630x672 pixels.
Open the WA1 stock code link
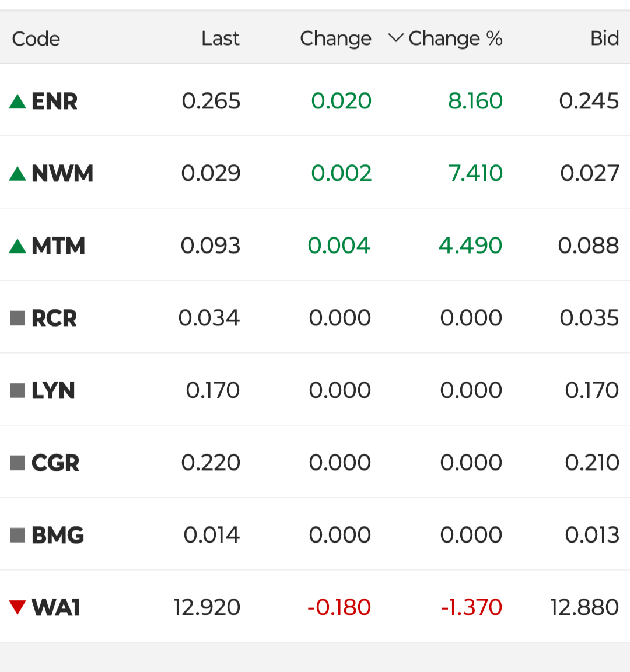pos(56,607)
